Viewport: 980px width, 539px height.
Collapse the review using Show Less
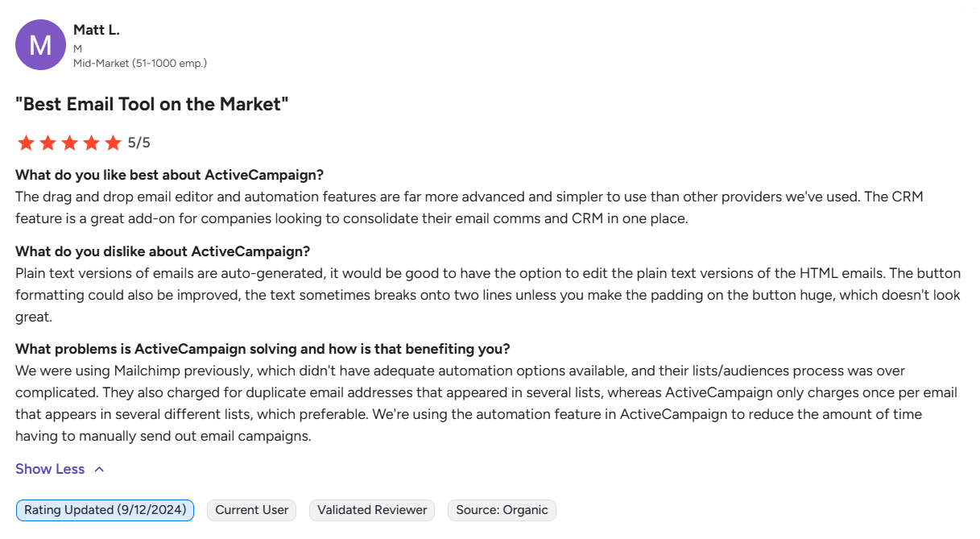[50, 468]
